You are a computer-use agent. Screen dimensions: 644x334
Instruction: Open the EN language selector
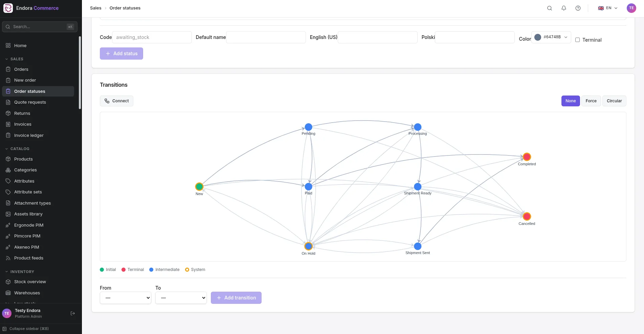[608, 8]
